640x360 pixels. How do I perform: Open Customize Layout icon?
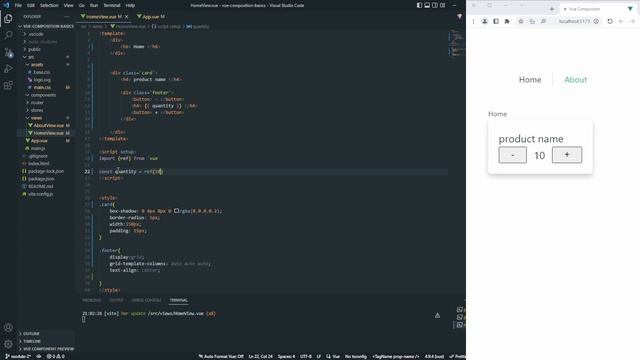442,5
